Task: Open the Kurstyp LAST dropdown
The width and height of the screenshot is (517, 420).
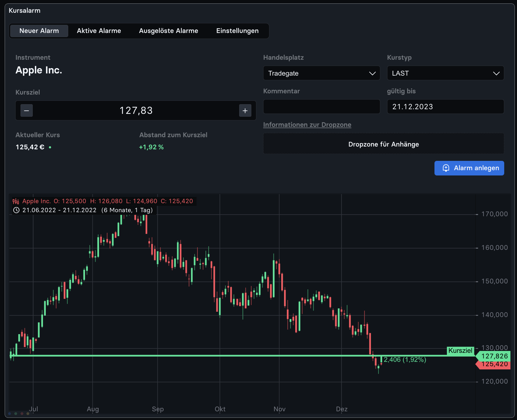Action: click(445, 73)
